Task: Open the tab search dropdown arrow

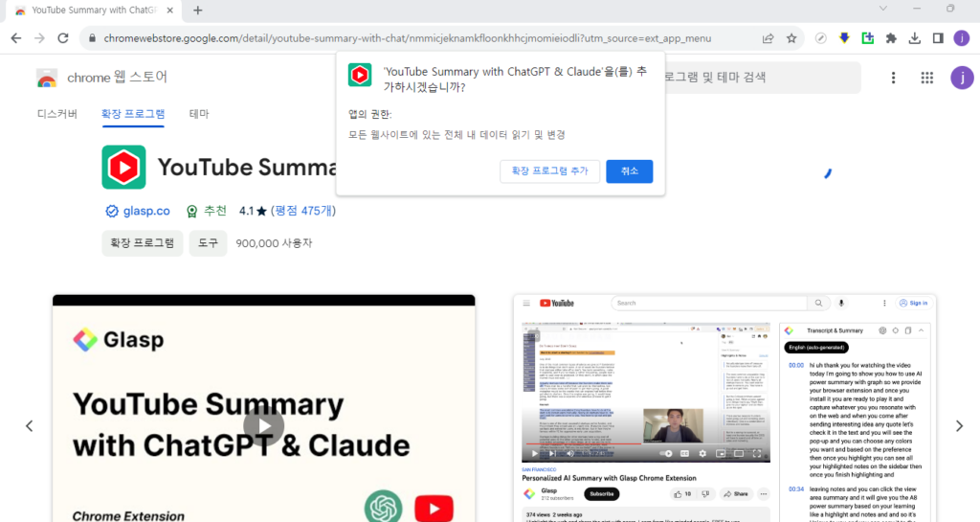Action: point(883,9)
